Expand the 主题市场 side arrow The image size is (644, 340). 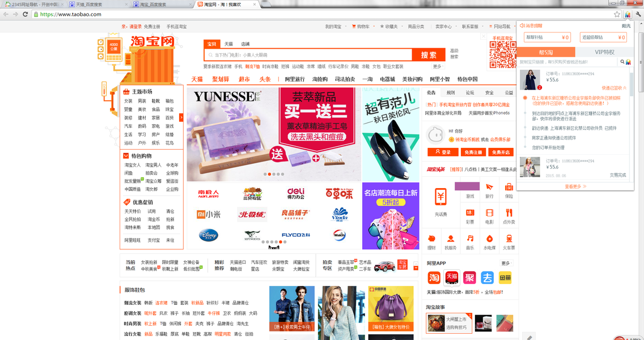tap(181, 117)
